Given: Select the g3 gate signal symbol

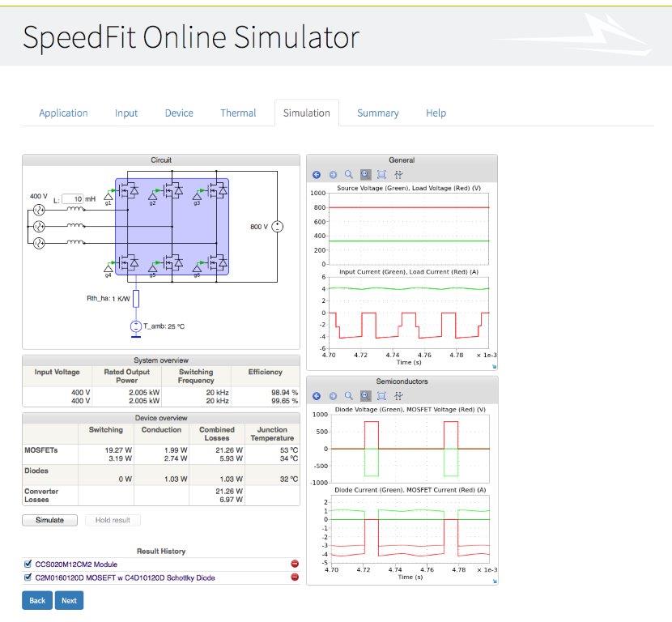Looking at the screenshot, I should pyautogui.click(x=197, y=196).
